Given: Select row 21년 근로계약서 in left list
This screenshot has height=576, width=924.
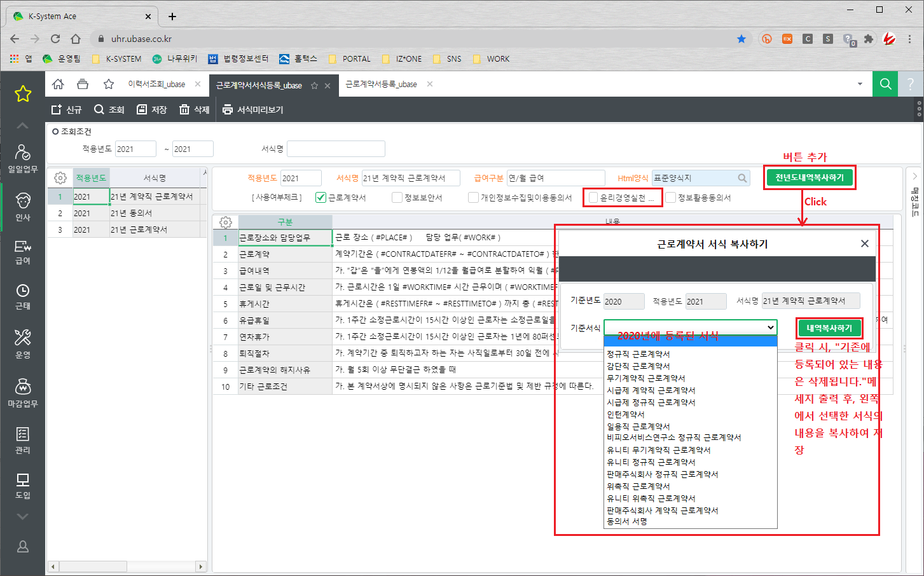Looking at the screenshot, I should coord(127,230).
